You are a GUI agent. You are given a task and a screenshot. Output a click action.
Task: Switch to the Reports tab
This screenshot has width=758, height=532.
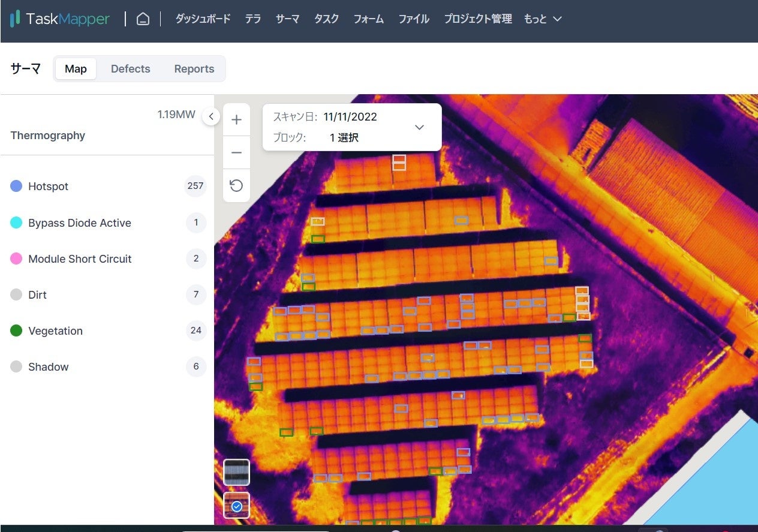194,69
